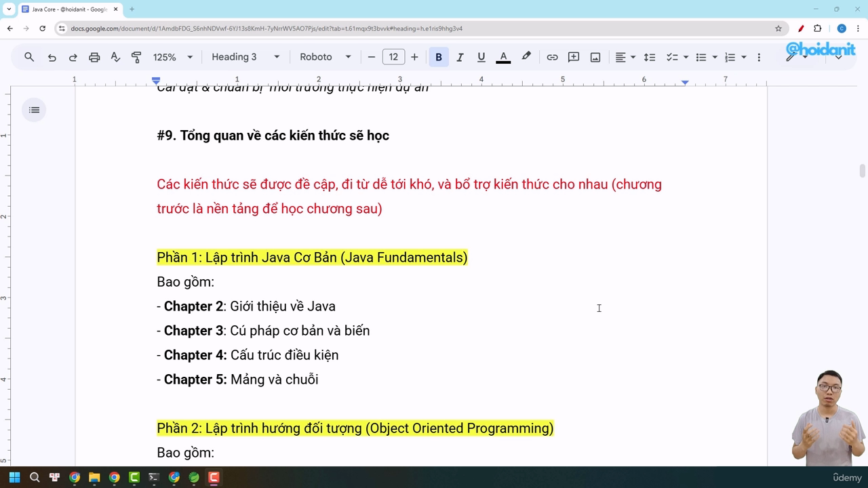The image size is (868, 488).
Task: Open line and paragraph spacing
Action: click(x=650, y=57)
